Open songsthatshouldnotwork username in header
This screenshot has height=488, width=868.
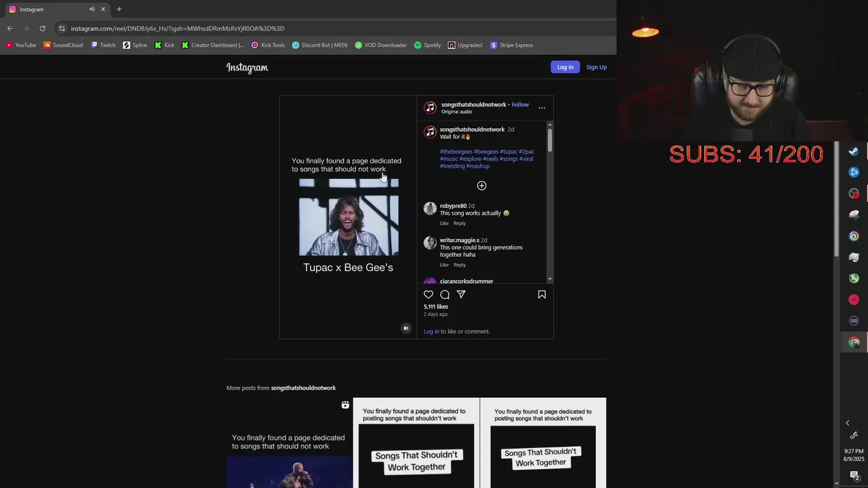coord(473,104)
